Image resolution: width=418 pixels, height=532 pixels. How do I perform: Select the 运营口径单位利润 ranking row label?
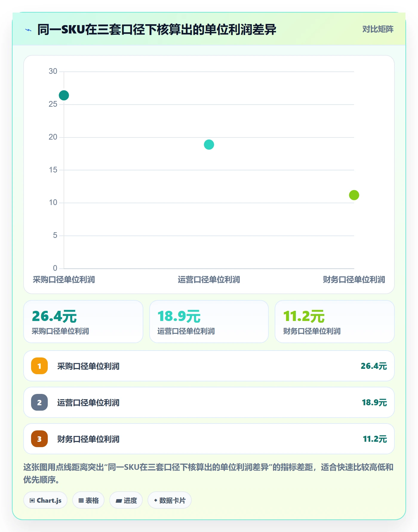(x=88, y=403)
